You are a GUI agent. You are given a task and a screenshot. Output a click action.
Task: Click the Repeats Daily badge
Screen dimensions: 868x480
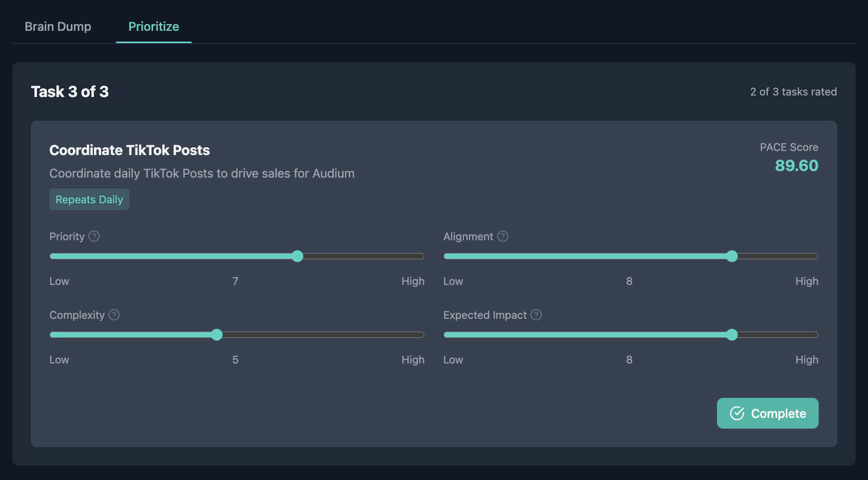point(89,199)
